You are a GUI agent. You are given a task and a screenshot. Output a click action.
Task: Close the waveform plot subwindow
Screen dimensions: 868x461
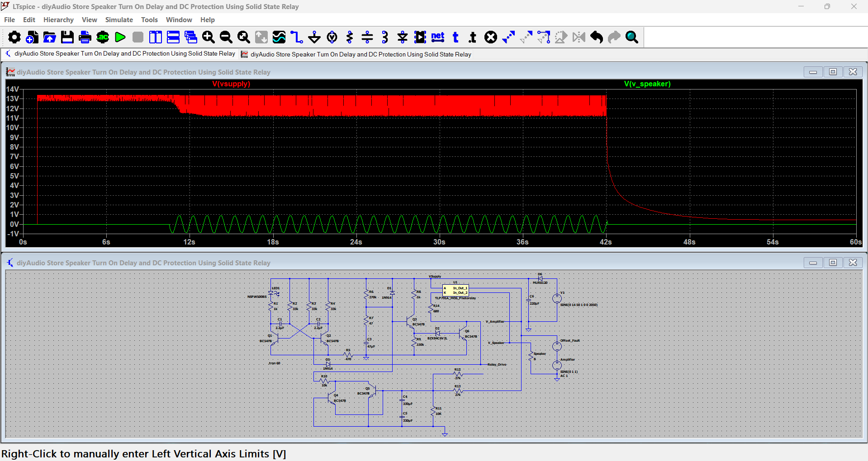coord(853,72)
